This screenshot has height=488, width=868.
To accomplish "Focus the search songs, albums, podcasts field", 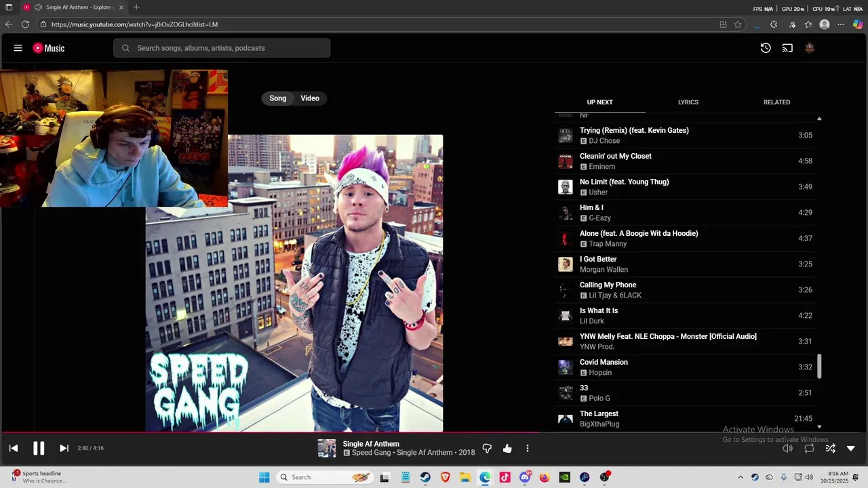I will pyautogui.click(x=222, y=48).
